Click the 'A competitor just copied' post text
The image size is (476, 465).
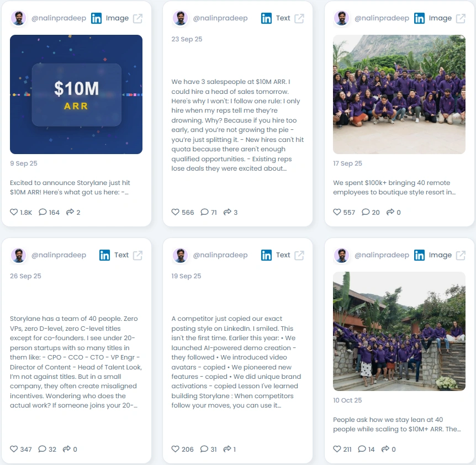[236, 362]
